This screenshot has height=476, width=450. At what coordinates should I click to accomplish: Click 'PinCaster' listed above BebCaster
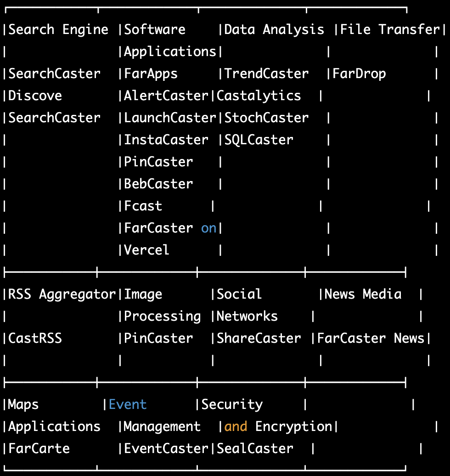click(x=158, y=162)
